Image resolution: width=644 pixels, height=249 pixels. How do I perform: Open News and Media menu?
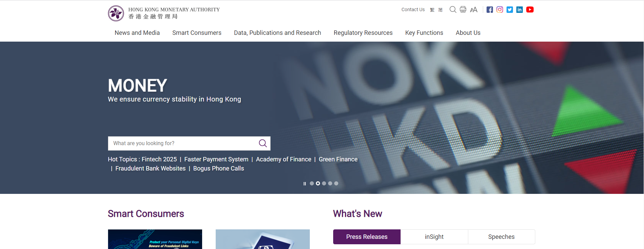137,33
